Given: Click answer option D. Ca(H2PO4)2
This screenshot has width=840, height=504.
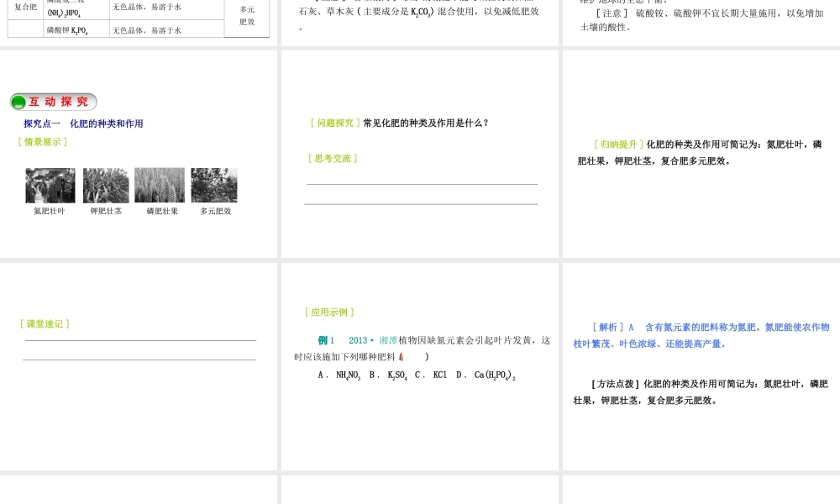Looking at the screenshot, I should pyautogui.click(x=486, y=375).
